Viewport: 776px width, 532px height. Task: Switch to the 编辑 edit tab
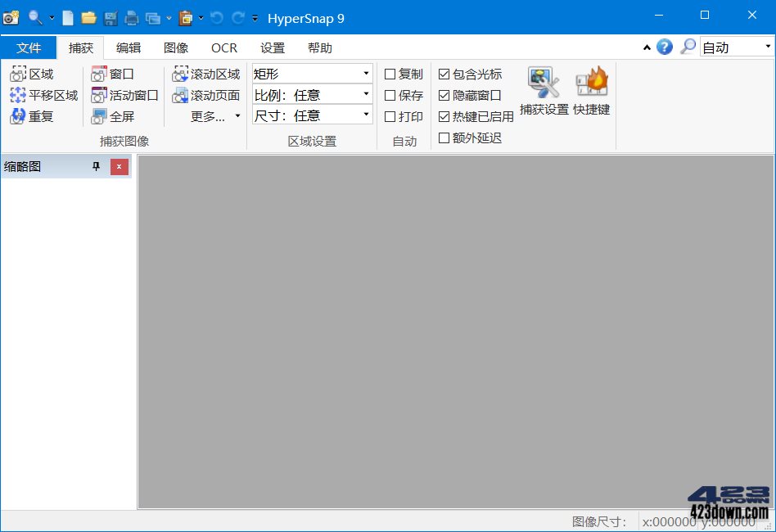129,47
